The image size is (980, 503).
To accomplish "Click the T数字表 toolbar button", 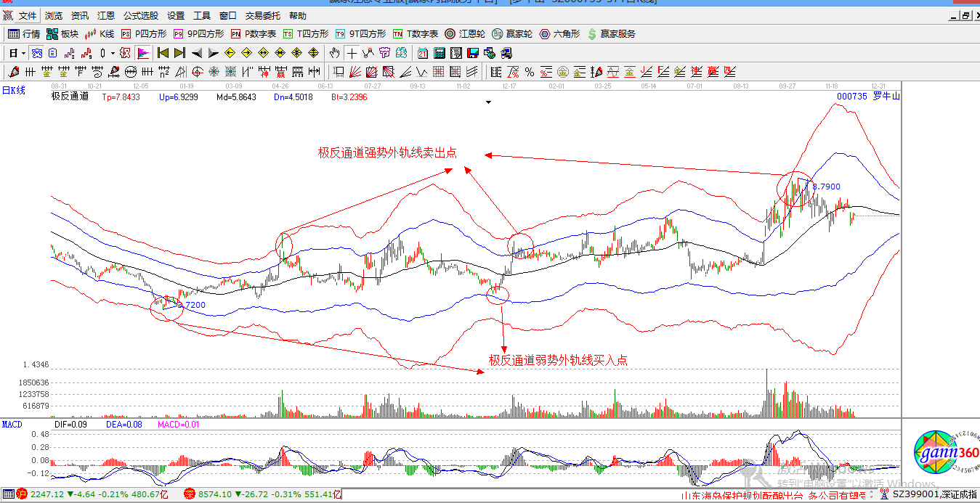I will coord(416,34).
